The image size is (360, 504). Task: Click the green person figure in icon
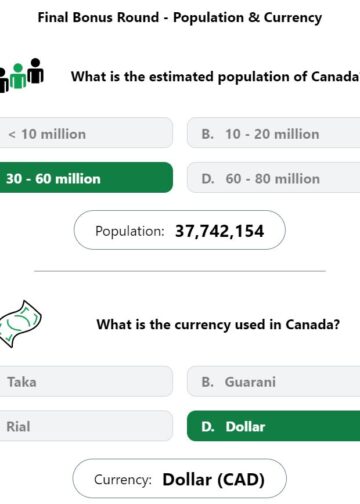point(18,76)
